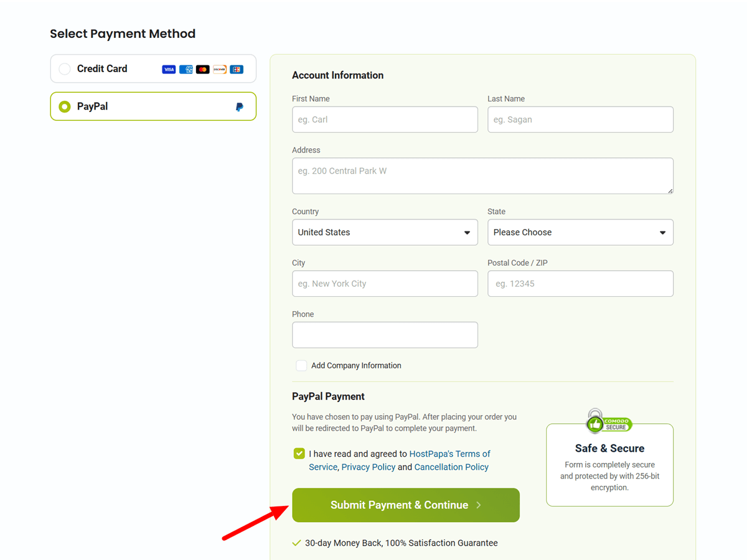Click the American Express card icon
This screenshot has width=747, height=560.
tap(186, 69)
